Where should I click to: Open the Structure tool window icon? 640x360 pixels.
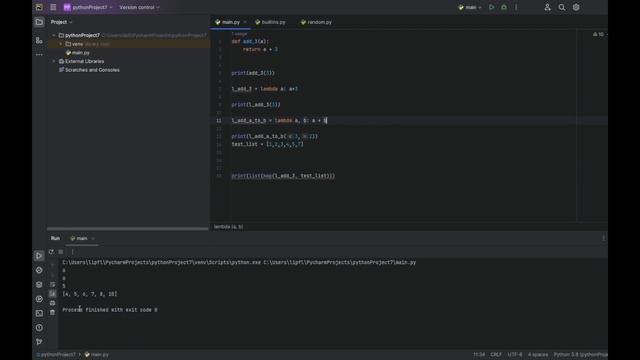[39, 40]
